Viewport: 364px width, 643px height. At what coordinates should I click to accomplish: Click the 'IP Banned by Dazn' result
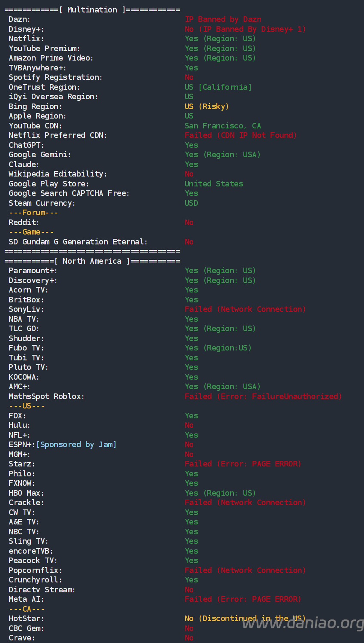223,19
